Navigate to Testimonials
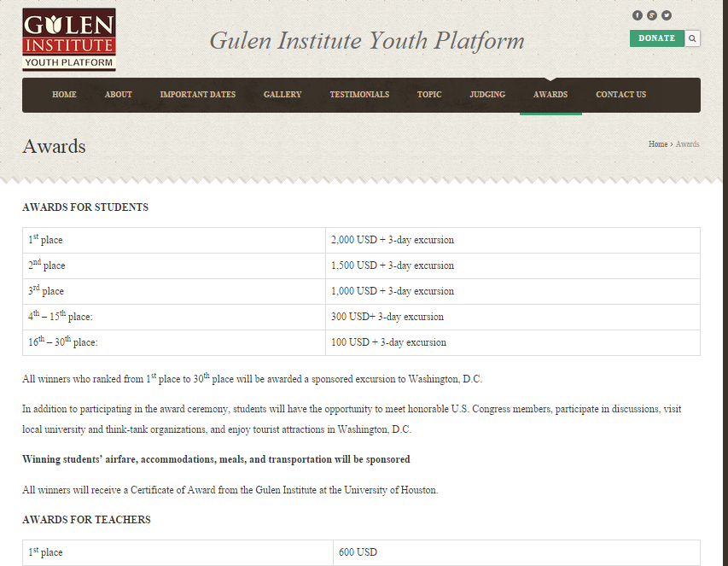Screen dimensions: 728x566 [359, 95]
